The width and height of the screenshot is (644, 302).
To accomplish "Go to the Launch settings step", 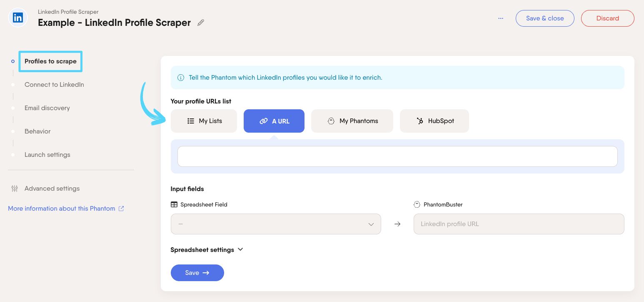I will point(47,155).
